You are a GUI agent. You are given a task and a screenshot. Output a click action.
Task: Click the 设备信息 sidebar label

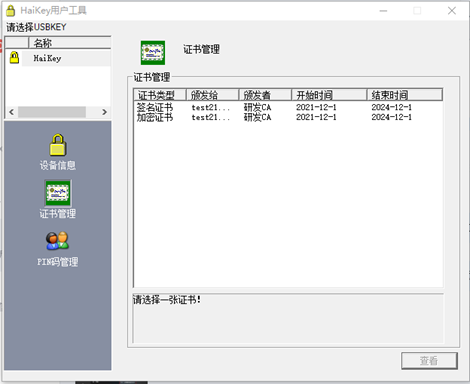[58, 165]
